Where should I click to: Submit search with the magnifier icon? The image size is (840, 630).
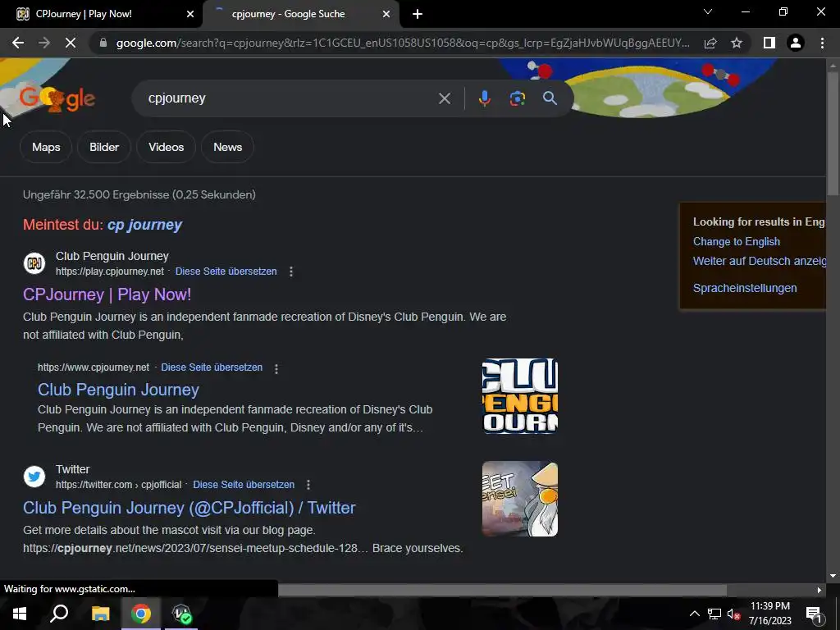point(550,98)
